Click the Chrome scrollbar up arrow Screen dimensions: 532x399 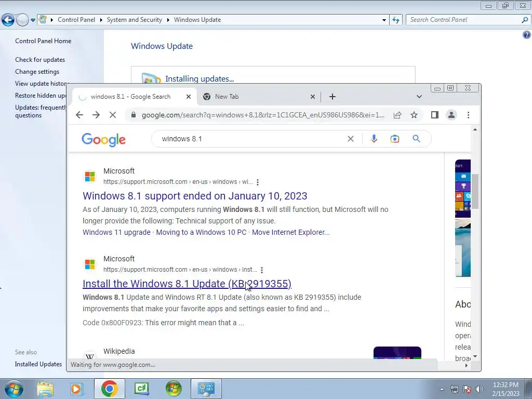tap(475, 129)
